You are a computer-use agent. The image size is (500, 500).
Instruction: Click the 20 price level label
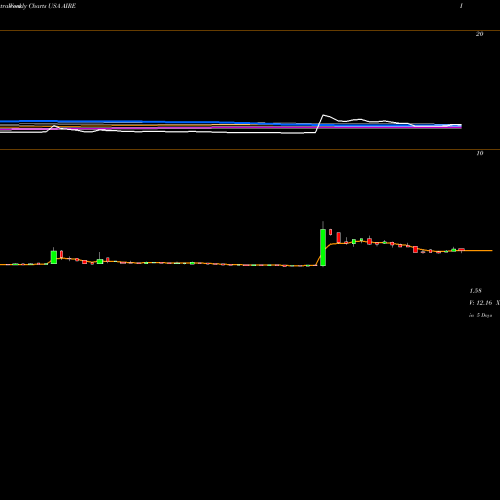(479, 34)
